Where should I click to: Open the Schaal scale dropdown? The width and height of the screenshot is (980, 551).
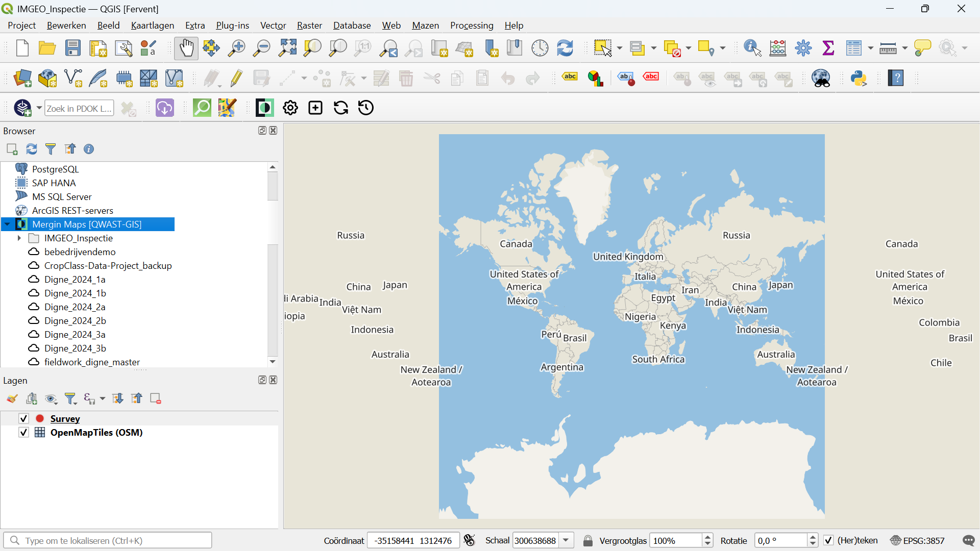coord(566,541)
